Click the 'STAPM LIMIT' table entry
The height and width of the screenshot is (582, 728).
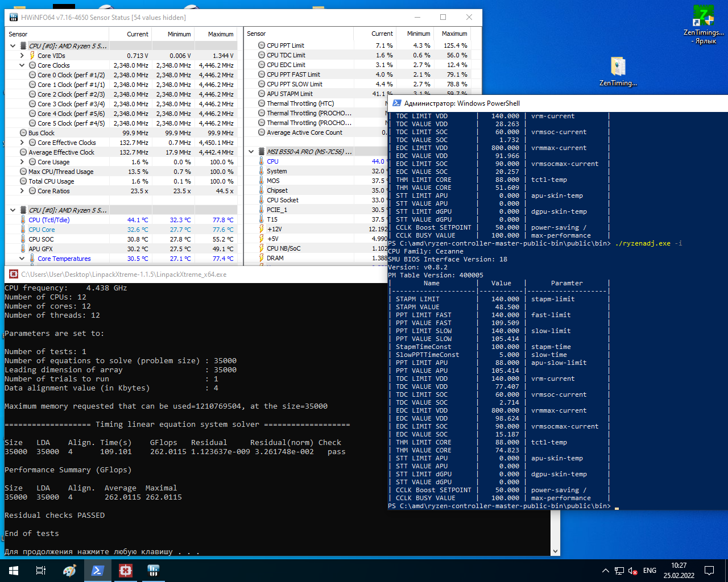[x=417, y=299]
